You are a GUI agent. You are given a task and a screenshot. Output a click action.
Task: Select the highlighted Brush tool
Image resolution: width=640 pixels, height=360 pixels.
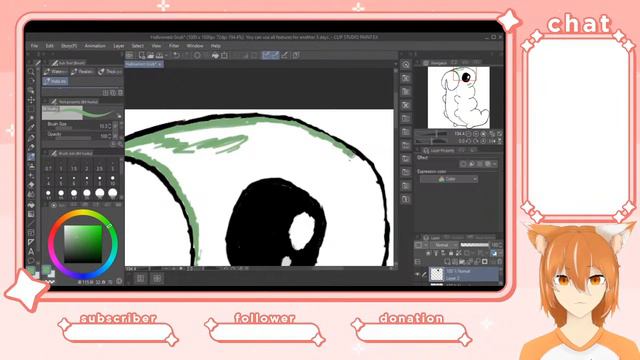pos(31,157)
